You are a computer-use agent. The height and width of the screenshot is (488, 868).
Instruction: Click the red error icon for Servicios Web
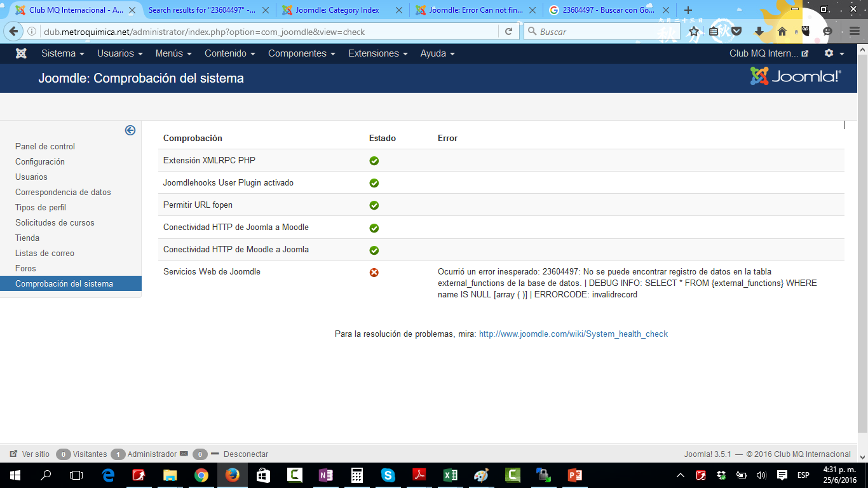coord(374,273)
